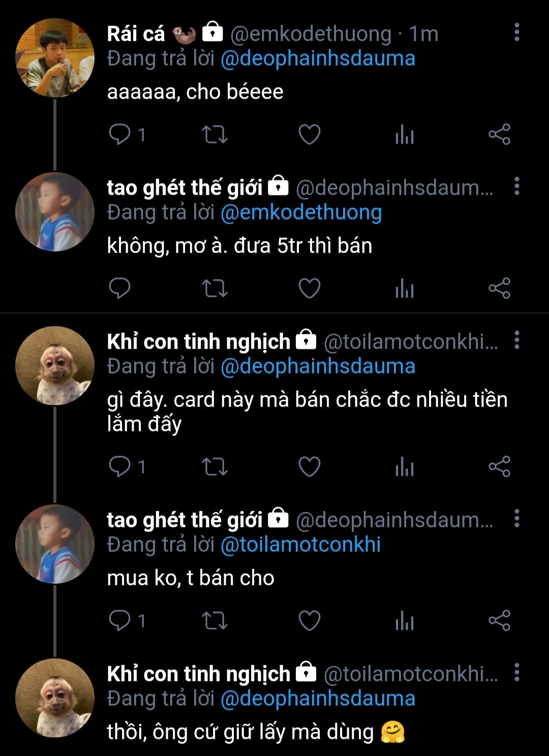The image size is (549, 756).
Task: Like the "đưa 5tr thì bán" reply
Action: (309, 289)
